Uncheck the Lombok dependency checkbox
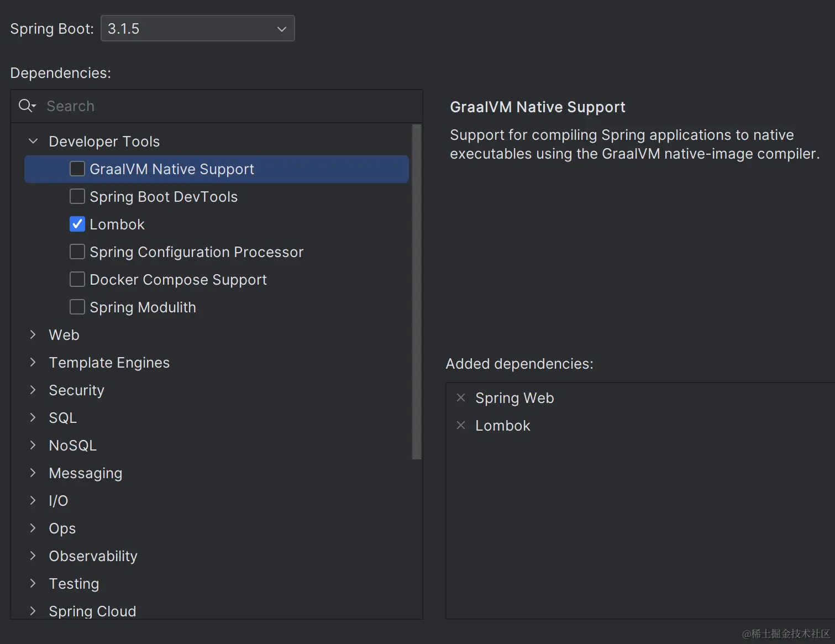 [77, 224]
